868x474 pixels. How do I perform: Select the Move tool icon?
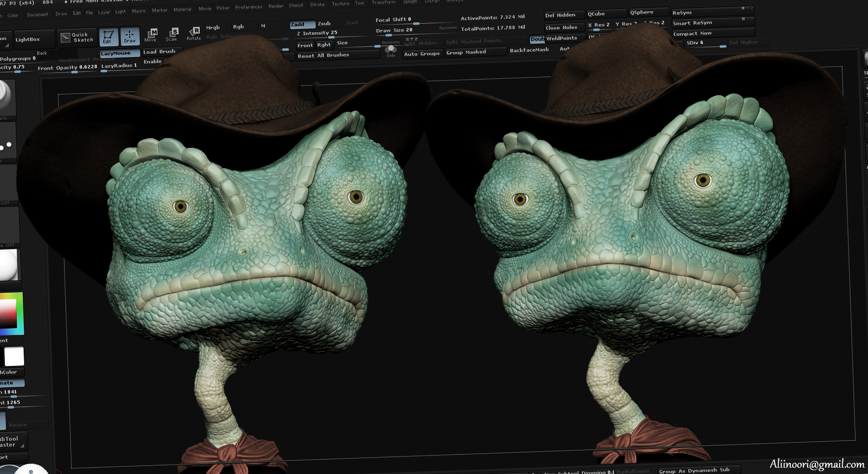point(150,35)
